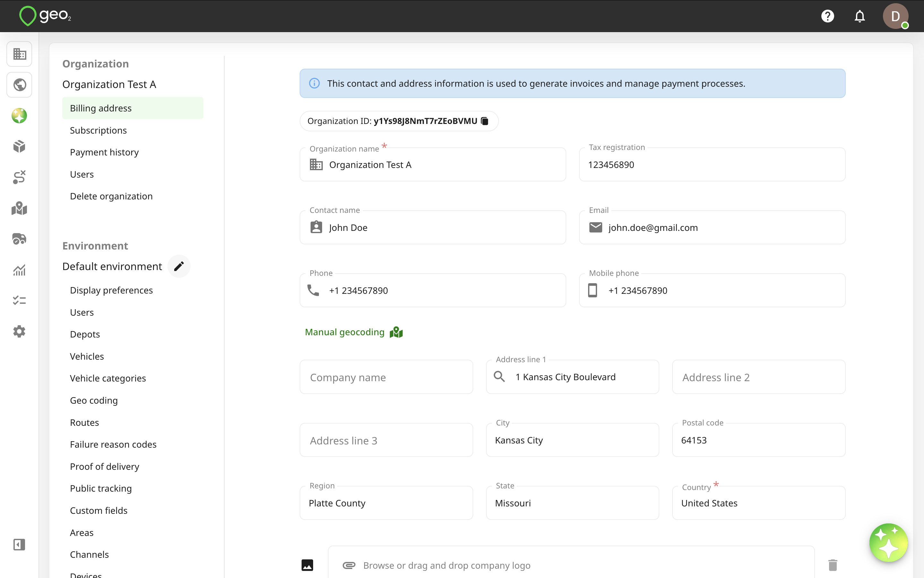The image size is (924, 578).
Task: Edit Default environment with pencil icon
Action: (179, 266)
